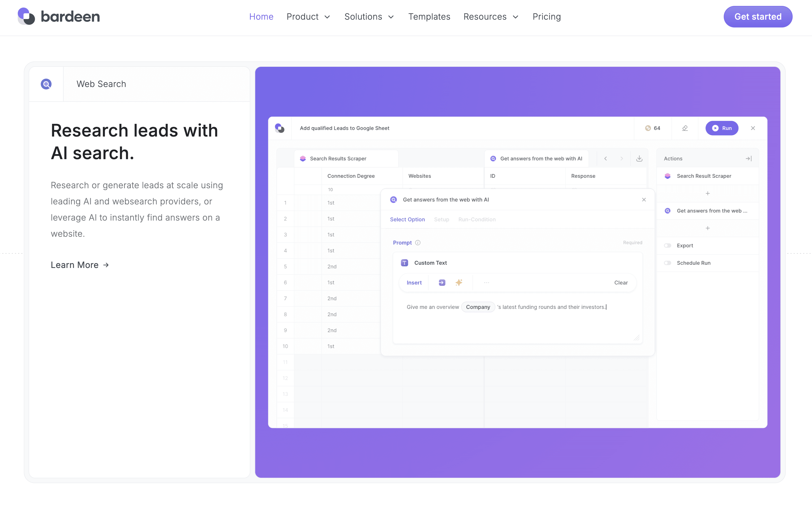Click the Bardeen logo in the header
Viewport: 812px width, 509px height.
coord(58,16)
